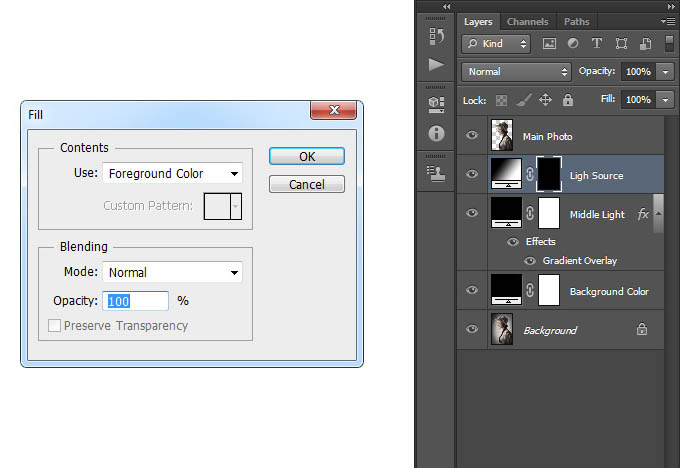The height and width of the screenshot is (468, 700).
Task: Select the Main Photo layer name
Action: pyautogui.click(x=547, y=137)
